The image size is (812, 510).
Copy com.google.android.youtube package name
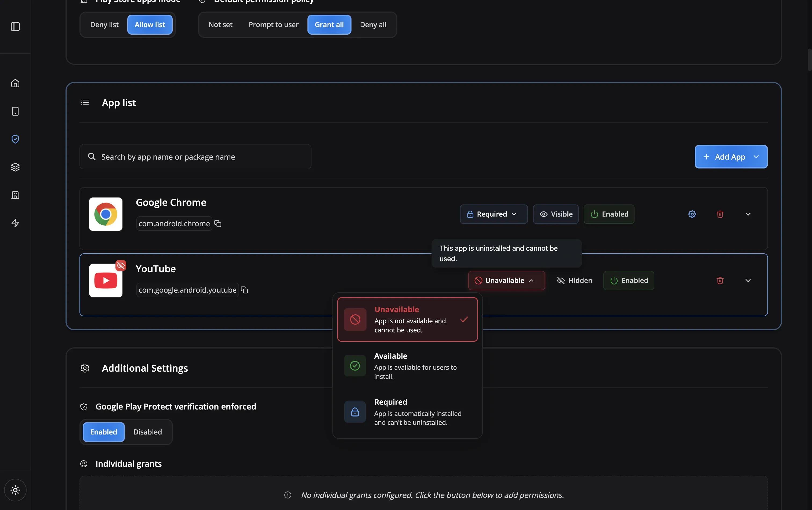(245, 290)
